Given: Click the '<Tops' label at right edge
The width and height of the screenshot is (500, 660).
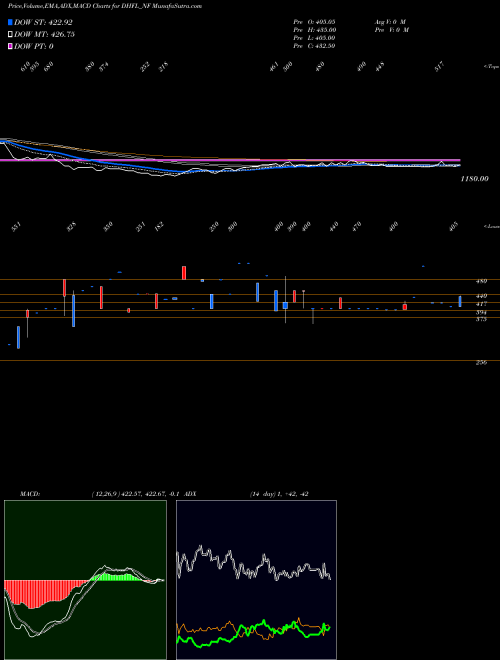Looking at the screenshot, I should [491, 67].
